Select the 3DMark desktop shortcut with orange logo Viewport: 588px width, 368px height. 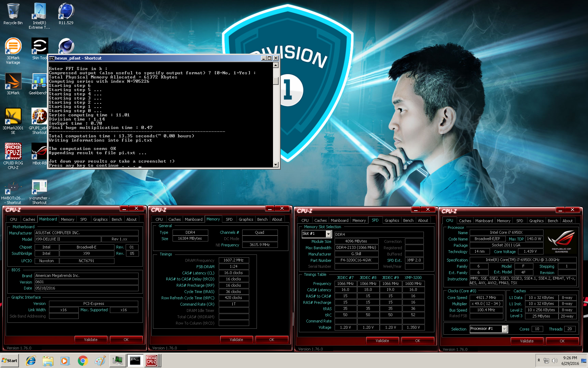pyautogui.click(x=13, y=84)
